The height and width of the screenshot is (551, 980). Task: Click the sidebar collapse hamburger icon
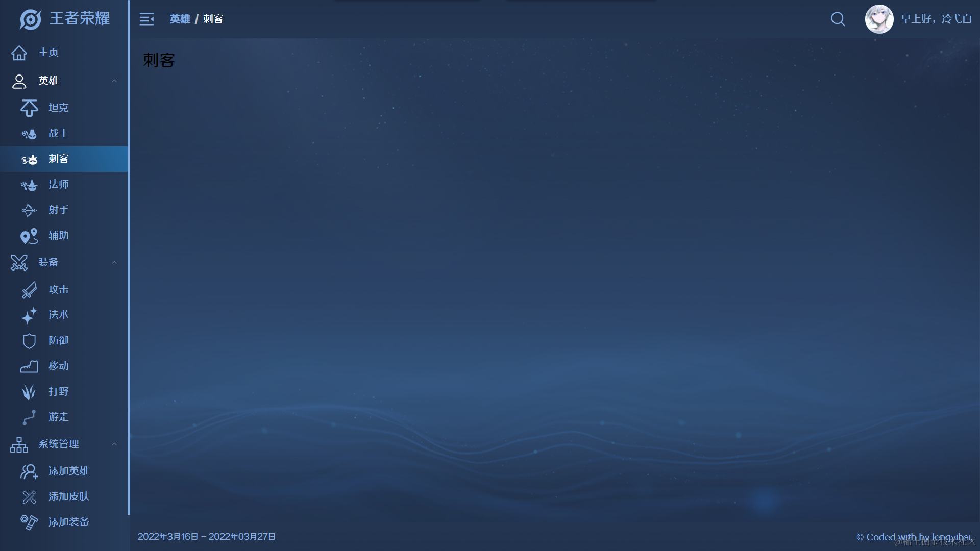click(146, 19)
